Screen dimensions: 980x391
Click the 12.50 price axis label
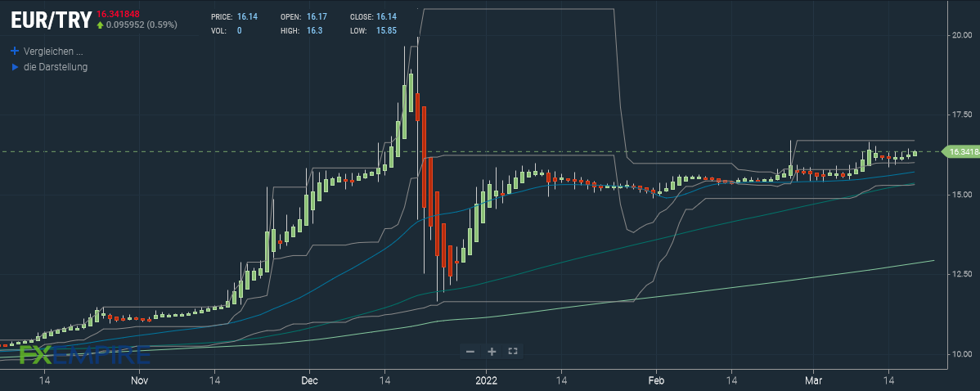(x=962, y=274)
